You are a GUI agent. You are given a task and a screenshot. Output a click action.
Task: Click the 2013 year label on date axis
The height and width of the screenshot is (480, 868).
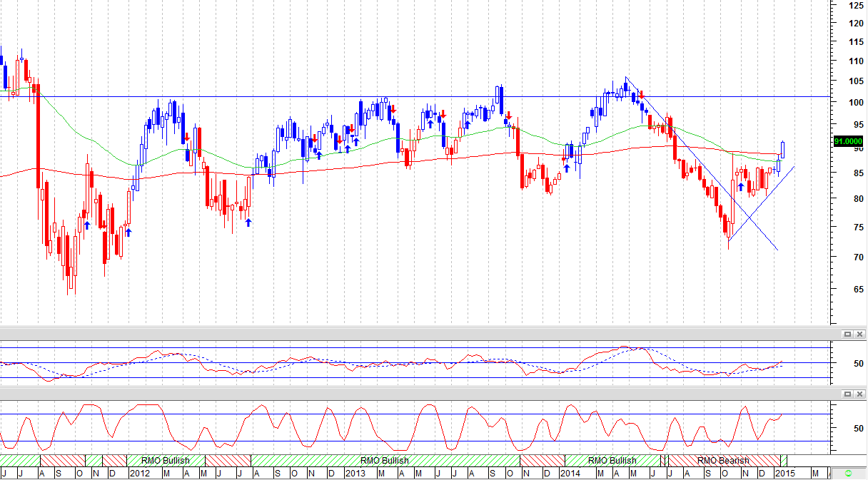point(355,474)
